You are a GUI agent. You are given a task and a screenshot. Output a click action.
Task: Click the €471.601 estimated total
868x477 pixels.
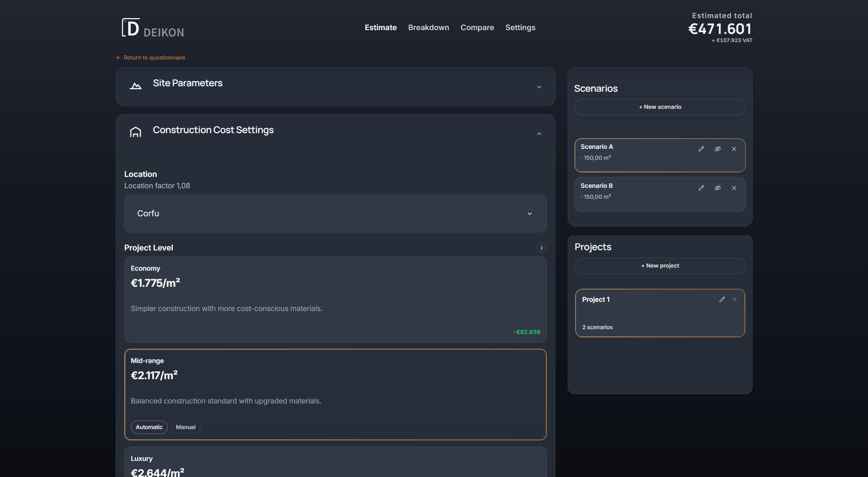click(720, 29)
